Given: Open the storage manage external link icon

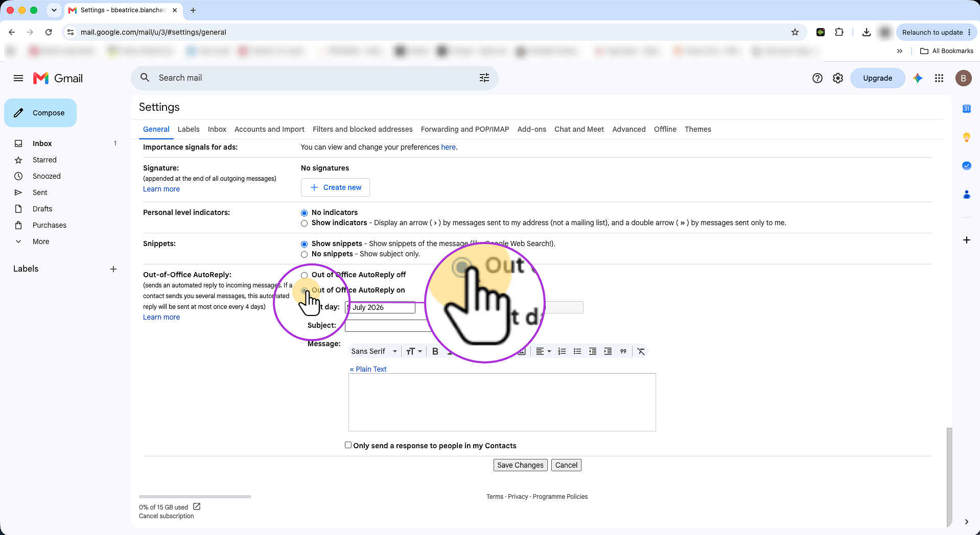Looking at the screenshot, I should 197,506.
